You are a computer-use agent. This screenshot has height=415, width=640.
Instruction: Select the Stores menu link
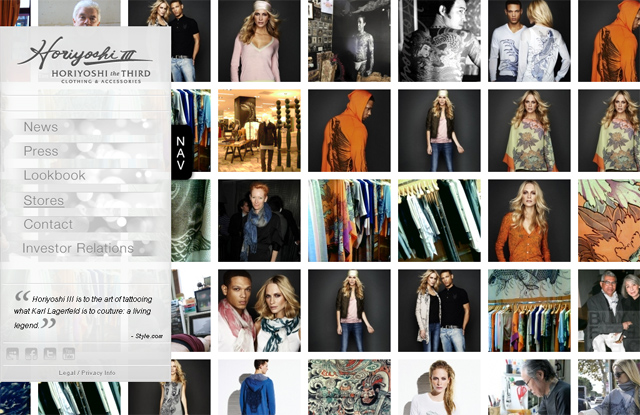click(x=44, y=200)
